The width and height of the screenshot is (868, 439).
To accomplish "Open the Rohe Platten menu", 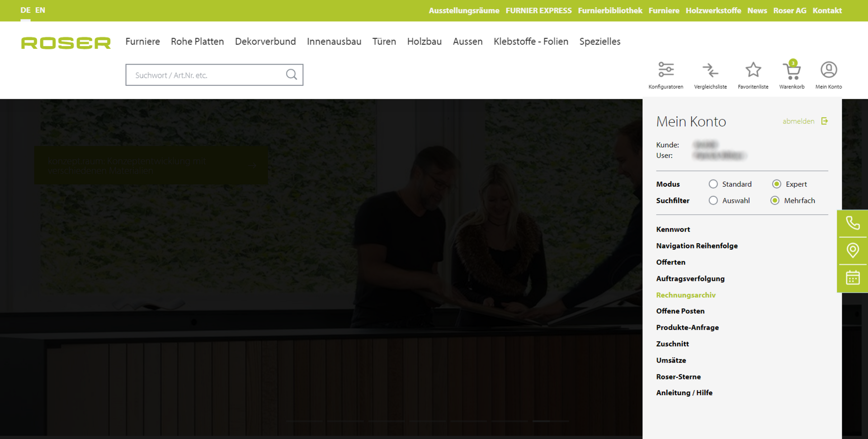I will click(197, 42).
